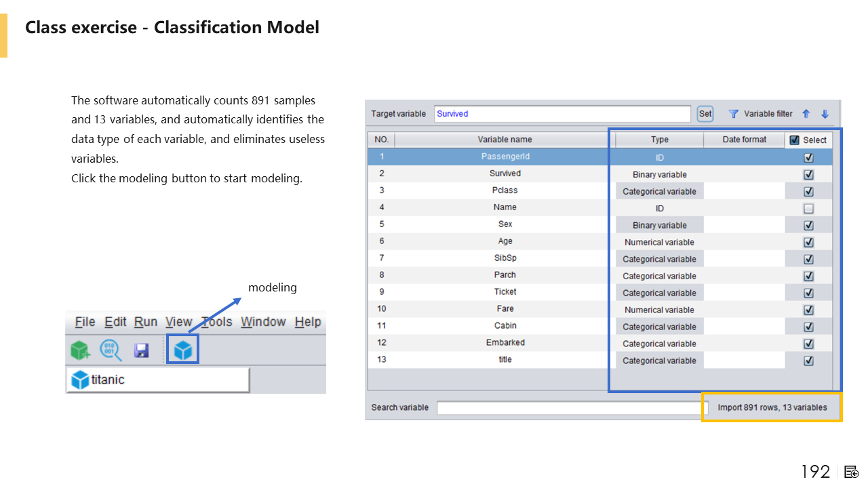Open the Type cell for Age
868x488 pixels.
[659, 242]
